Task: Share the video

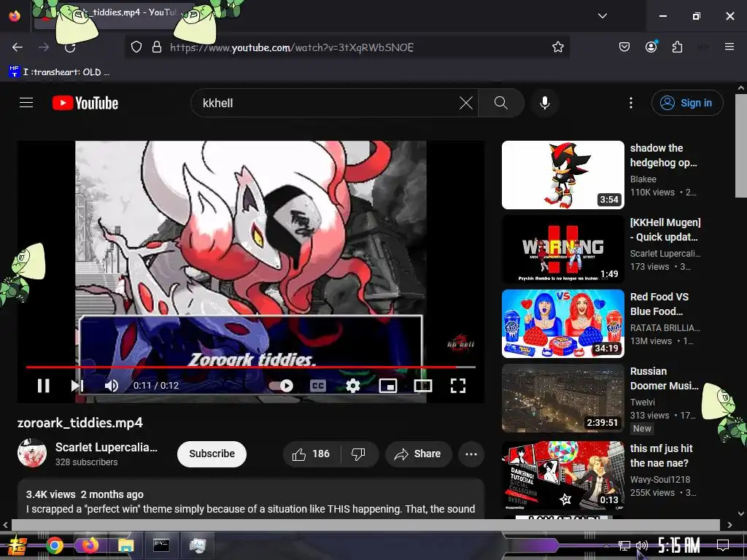Action: tap(418, 454)
